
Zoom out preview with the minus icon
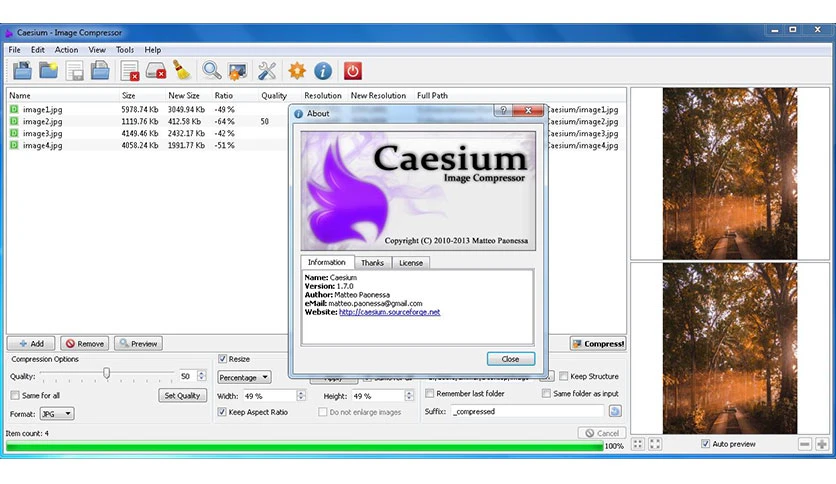tap(805, 444)
